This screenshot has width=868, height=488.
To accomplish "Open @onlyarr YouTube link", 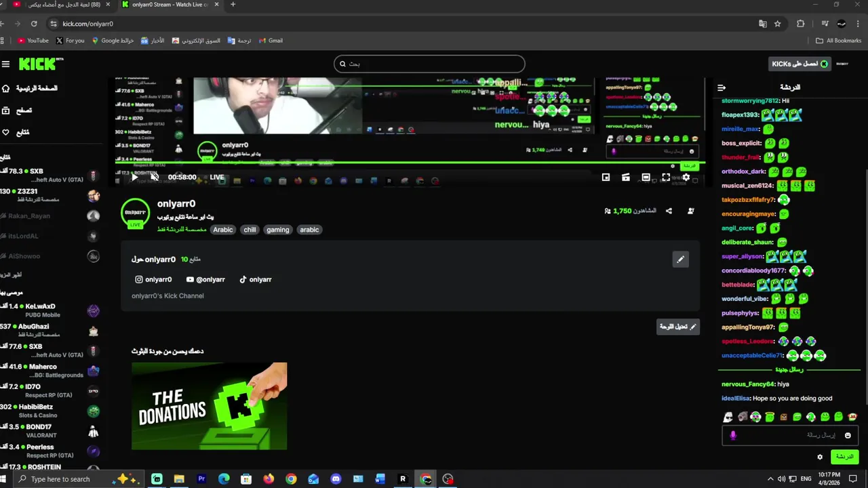I will pyautogui.click(x=205, y=279).
